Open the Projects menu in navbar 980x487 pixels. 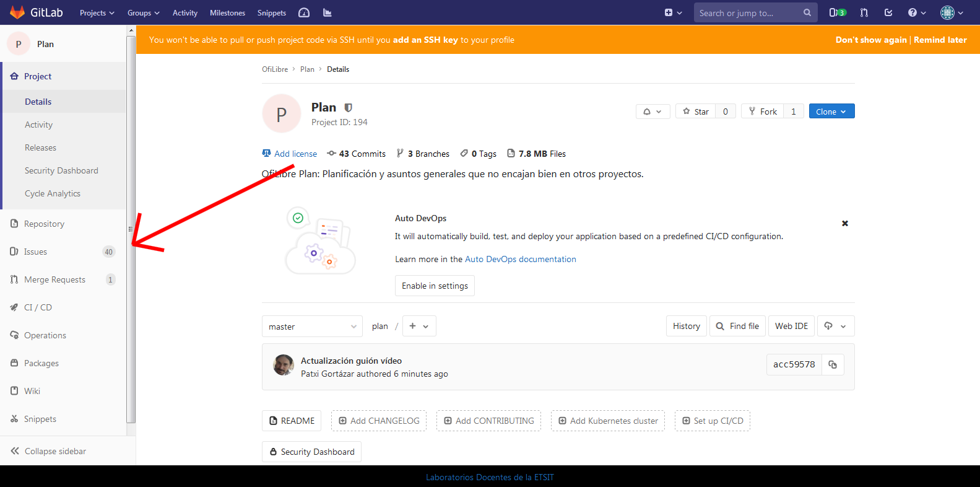(97, 12)
